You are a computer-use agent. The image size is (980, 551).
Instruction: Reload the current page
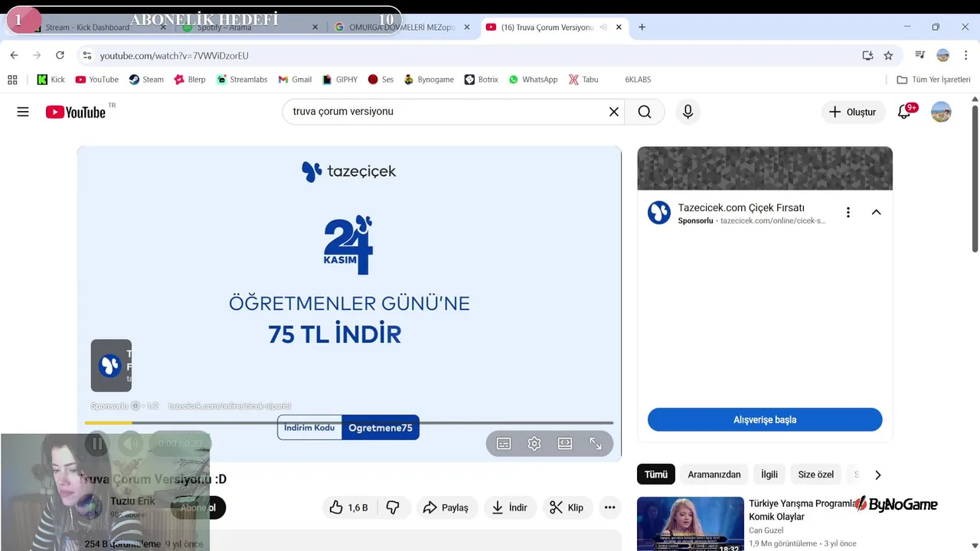pos(60,55)
